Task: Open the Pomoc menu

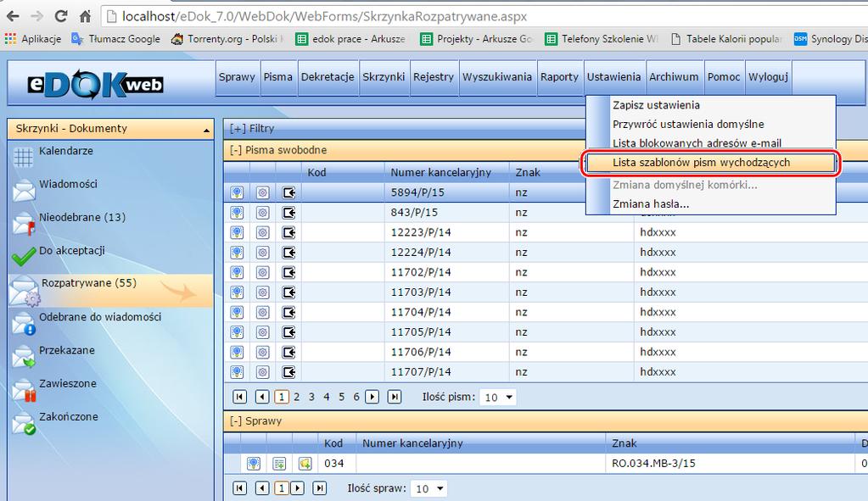Action: pos(724,77)
